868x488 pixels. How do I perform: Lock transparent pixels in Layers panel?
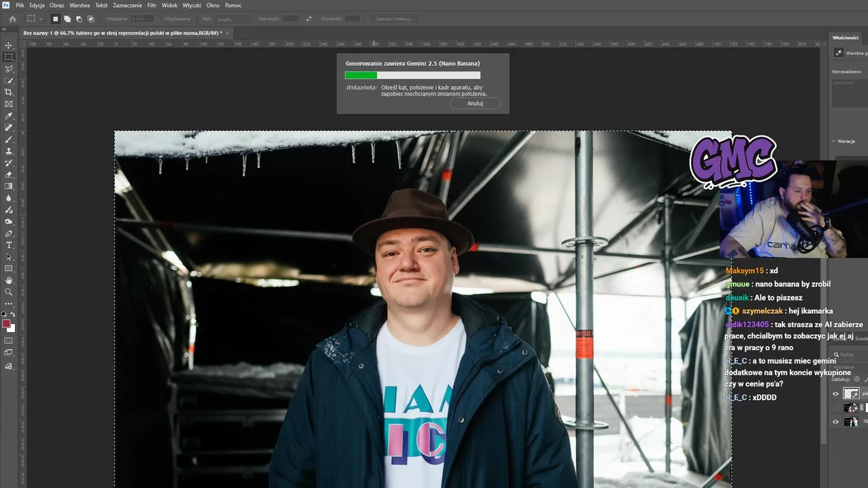[856, 380]
